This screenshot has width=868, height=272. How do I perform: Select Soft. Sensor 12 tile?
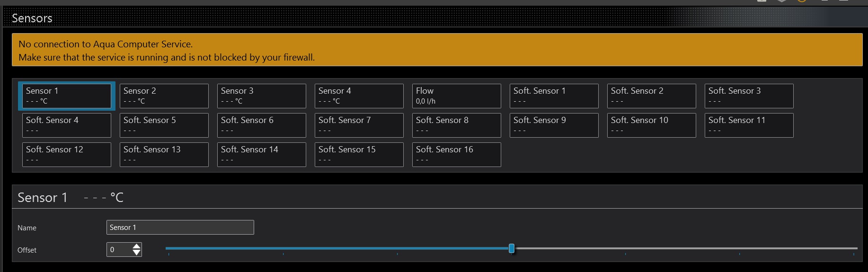(x=67, y=155)
